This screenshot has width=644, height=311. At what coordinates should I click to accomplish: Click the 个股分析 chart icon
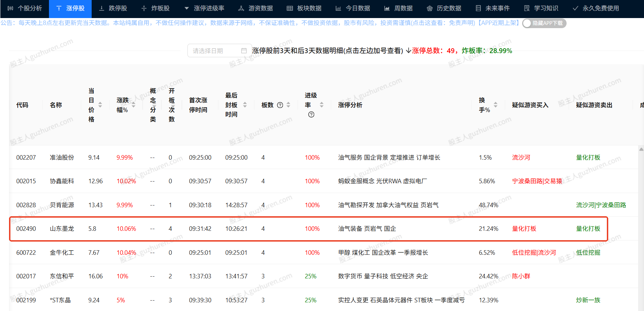tap(10, 8)
